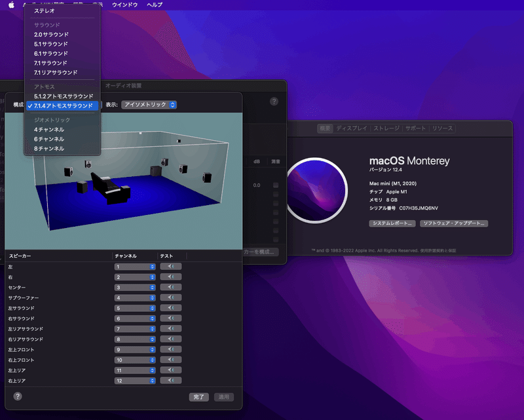Open システムレポート in About This Mac

click(x=392, y=223)
